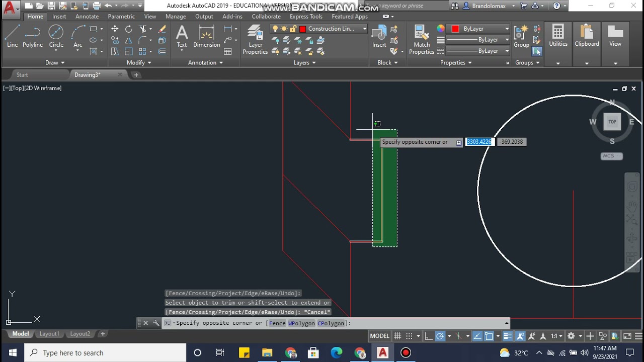644x362 pixels.
Task: Click the Rotate tool icon
Action: 129,29
